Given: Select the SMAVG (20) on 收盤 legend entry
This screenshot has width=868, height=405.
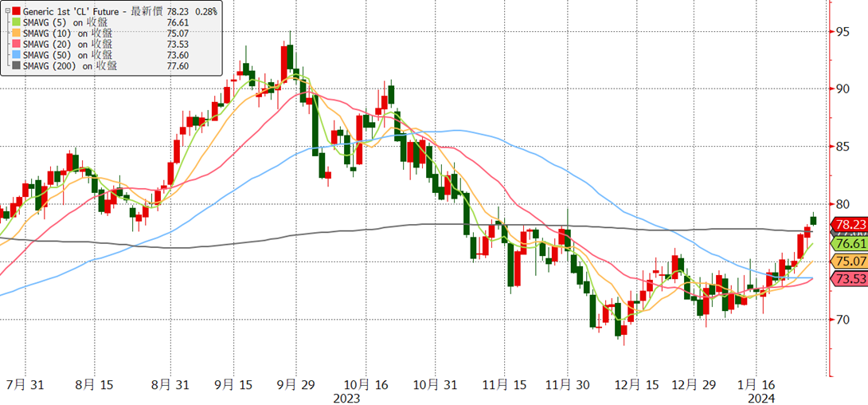Looking at the screenshot, I should [68, 45].
